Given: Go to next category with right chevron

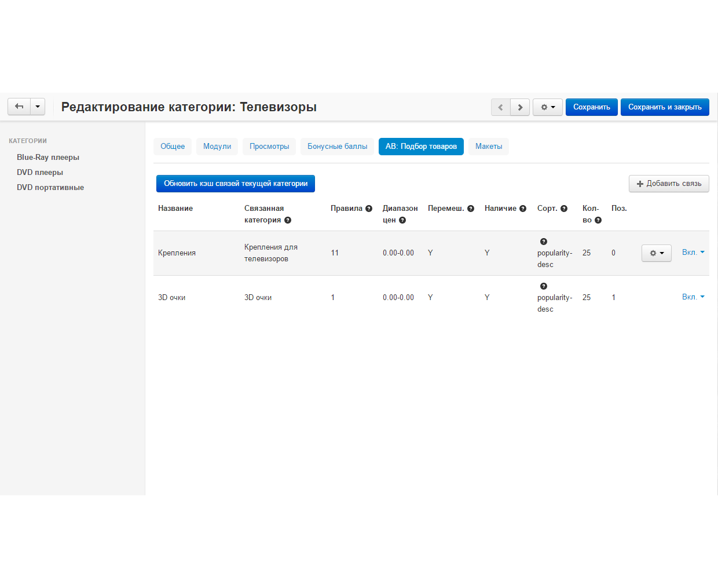Looking at the screenshot, I should click(520, 107).
